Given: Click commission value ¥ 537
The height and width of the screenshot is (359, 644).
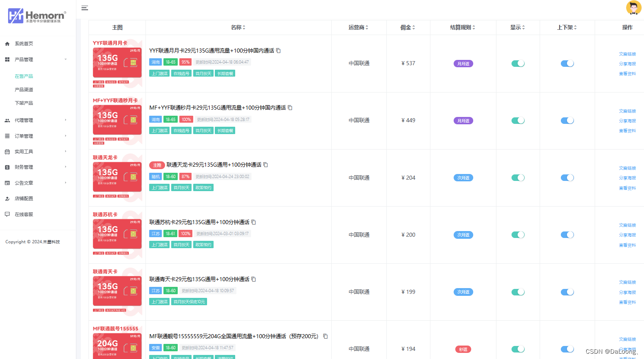Looking at the screenshot, I should (x=408, y=64).
